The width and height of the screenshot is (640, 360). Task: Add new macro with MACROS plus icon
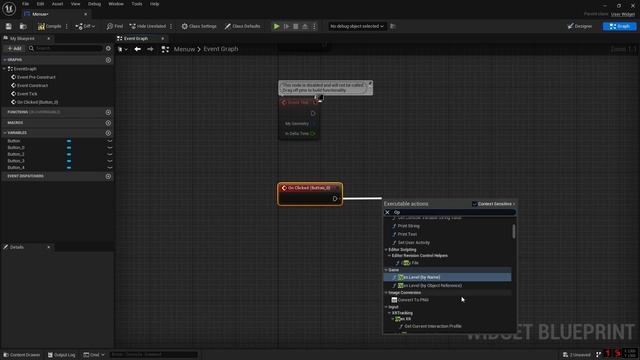pos(108,123)
